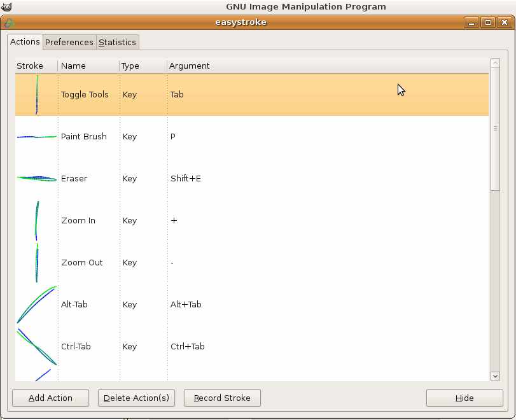
Task: Select the Alt-Tab name cell
Action: coord(74,304)
